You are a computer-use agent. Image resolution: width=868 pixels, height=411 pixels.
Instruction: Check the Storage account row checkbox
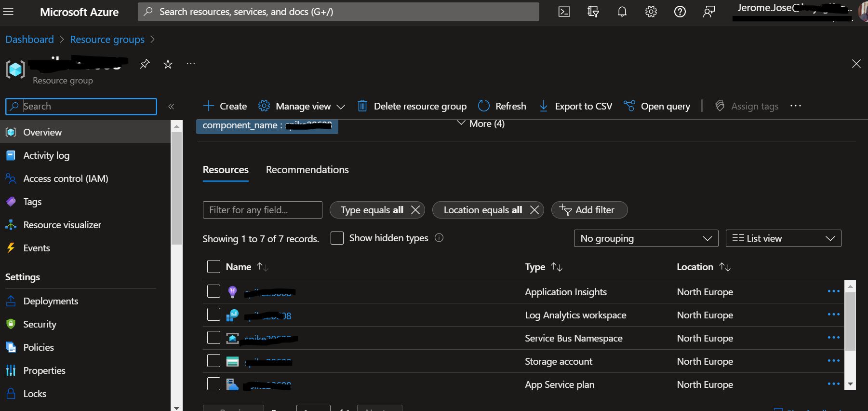click(214, 361)
